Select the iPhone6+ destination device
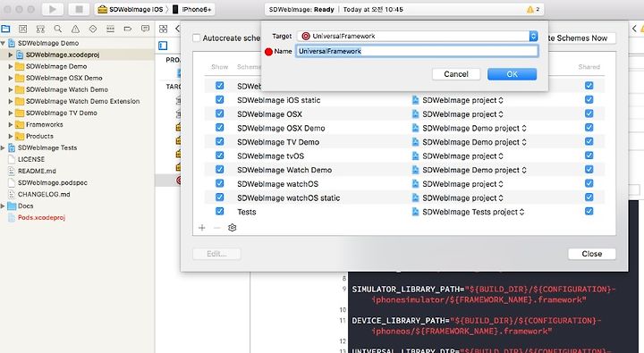 191,9
